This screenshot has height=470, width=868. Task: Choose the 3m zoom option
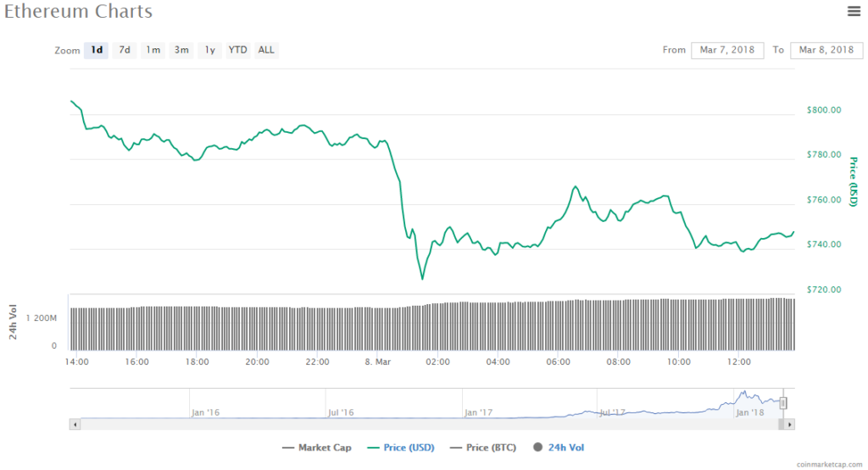181,50
